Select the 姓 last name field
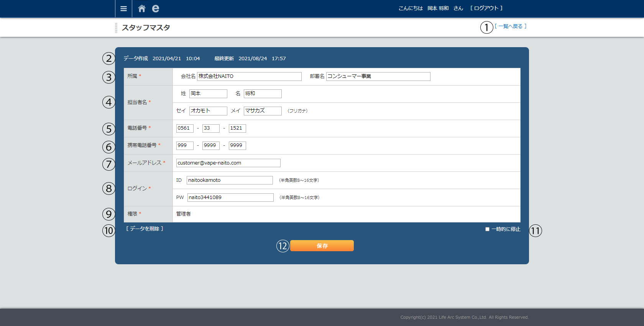Screen dimensions: 644x326 coord(208,94)
